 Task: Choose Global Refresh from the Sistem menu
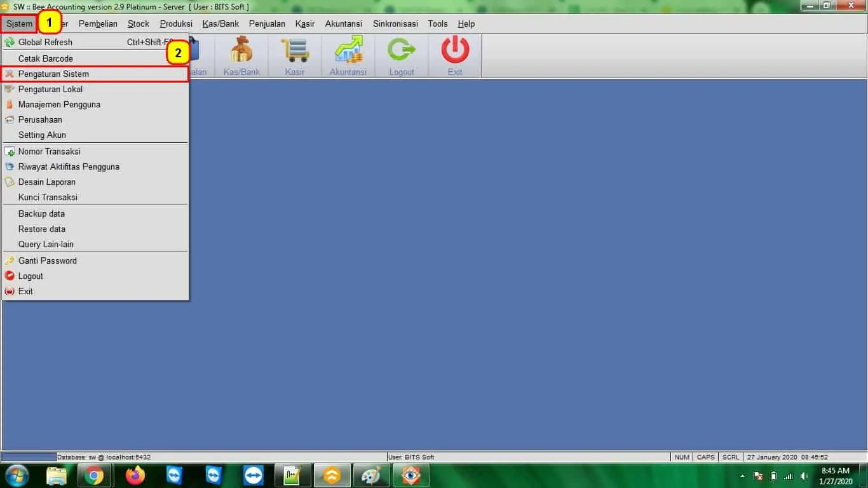coord(95,42)
